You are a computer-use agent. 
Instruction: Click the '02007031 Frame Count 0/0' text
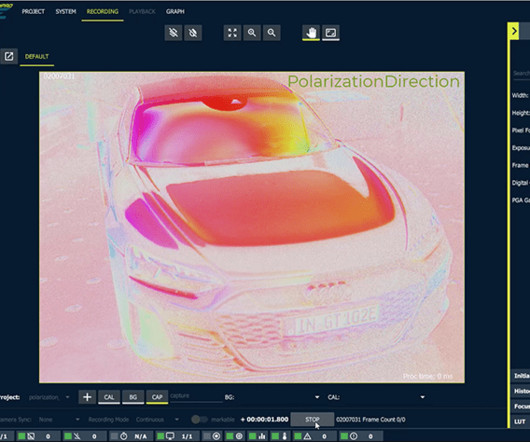pyautogui.click(x=370, y=419)
